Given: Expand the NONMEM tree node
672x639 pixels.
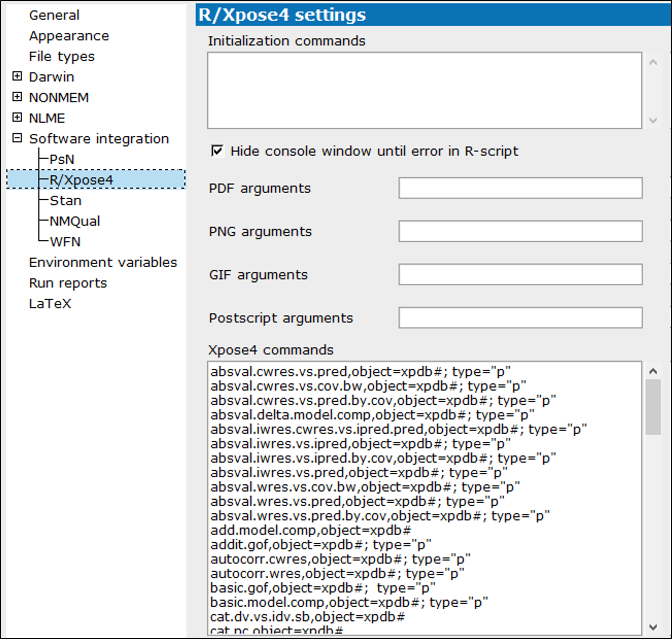Looking at the screenshot, I should point(17,97).
